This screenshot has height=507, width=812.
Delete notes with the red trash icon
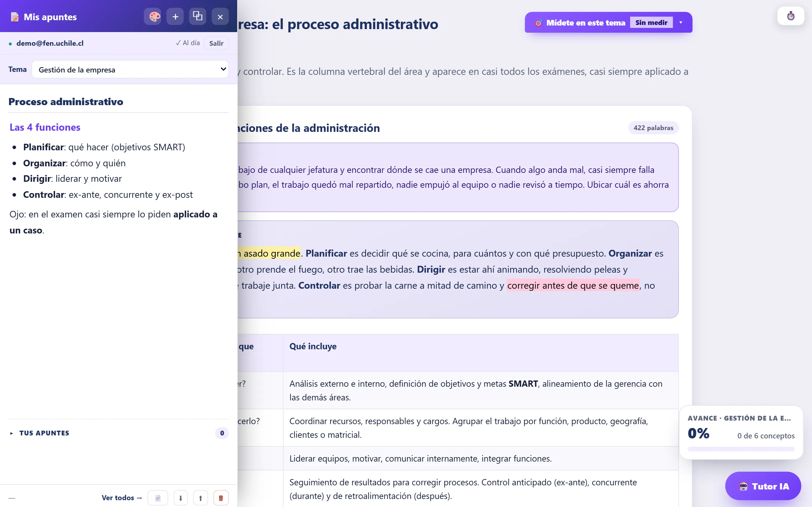coord(221,497)
